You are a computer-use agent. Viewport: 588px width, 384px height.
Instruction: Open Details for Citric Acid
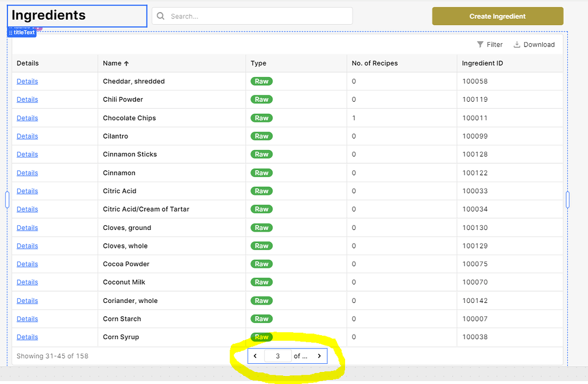tap(27, 190)
